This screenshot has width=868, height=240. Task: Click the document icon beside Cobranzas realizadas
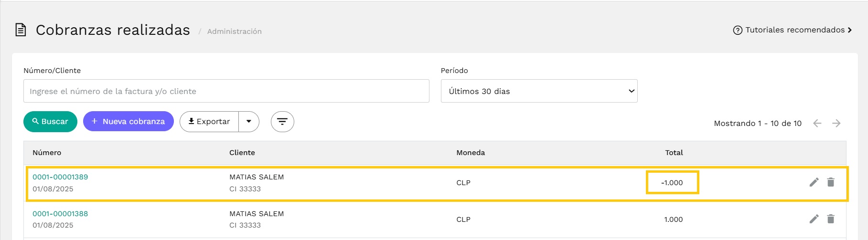click(21, 30)
